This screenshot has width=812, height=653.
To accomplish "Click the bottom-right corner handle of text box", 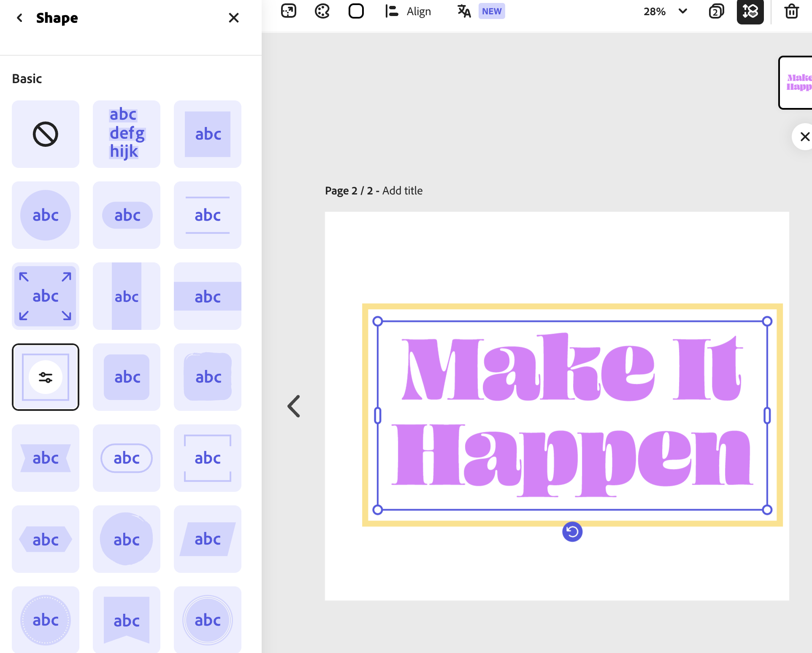I will click(x=767, y=510).
